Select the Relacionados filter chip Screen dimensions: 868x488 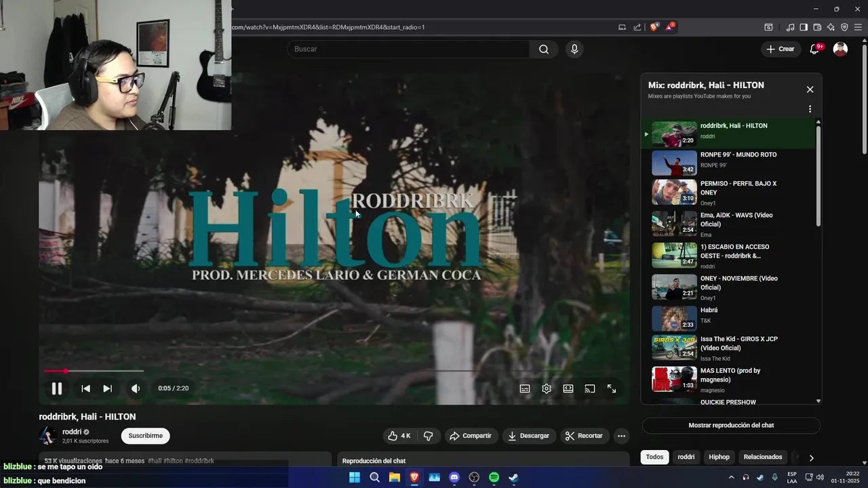click(x=763, y=457)
